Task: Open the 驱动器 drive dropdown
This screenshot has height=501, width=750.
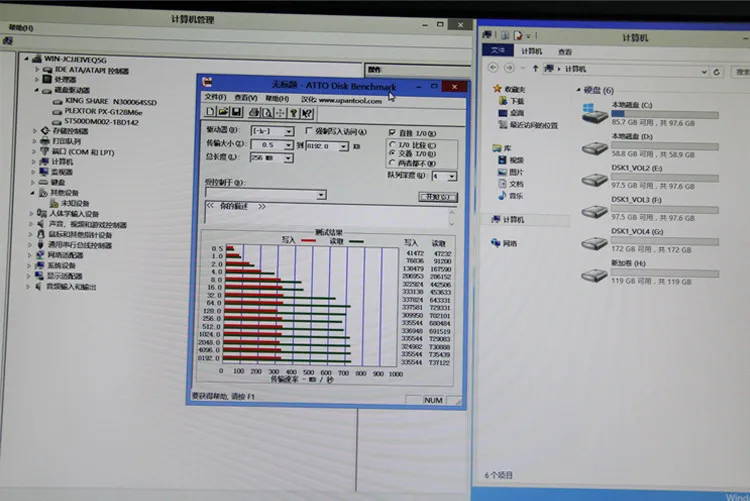Action: [288, 131]
